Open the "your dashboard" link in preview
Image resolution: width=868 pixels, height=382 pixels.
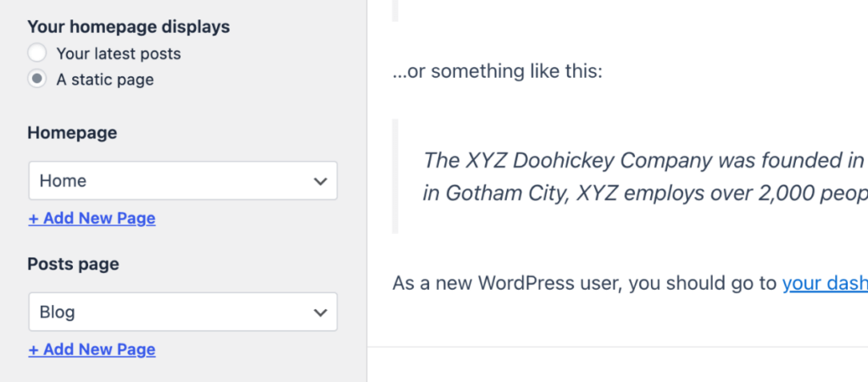825,283
